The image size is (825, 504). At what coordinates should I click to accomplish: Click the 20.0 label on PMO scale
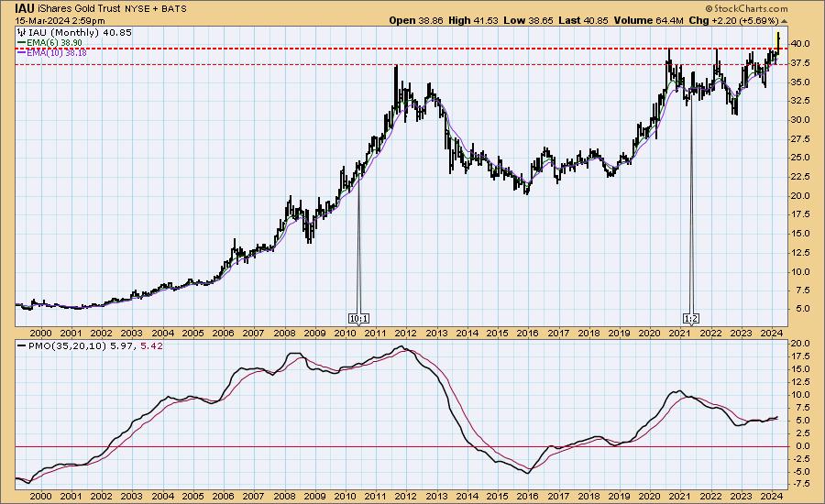click(x=799, y=343)
